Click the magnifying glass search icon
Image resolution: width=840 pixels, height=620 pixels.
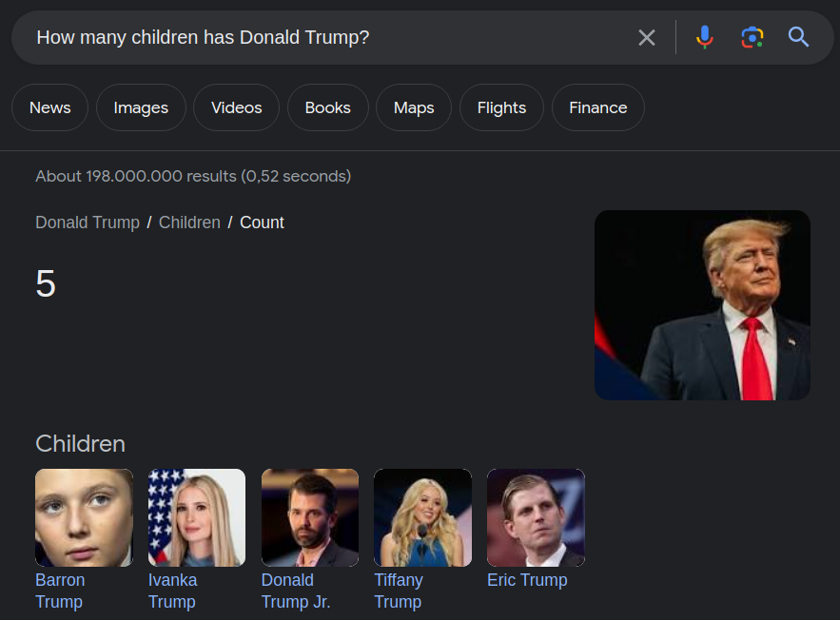point(799,38)
